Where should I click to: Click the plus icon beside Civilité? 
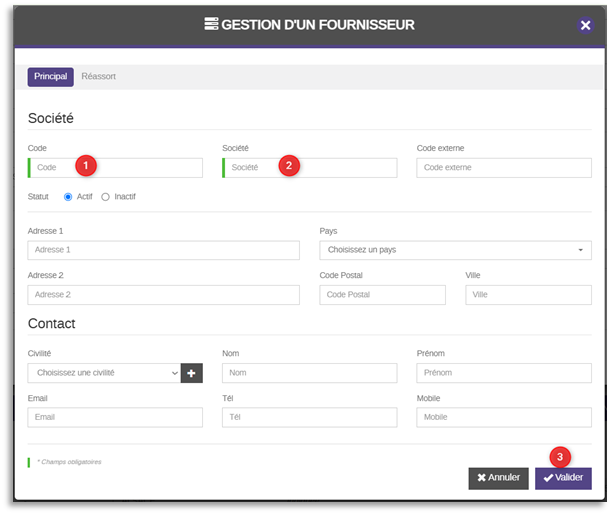[x=191, y=373]
